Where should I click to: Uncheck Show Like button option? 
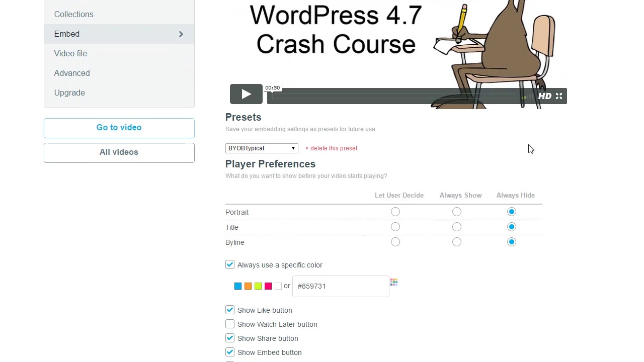click(230, 310)
